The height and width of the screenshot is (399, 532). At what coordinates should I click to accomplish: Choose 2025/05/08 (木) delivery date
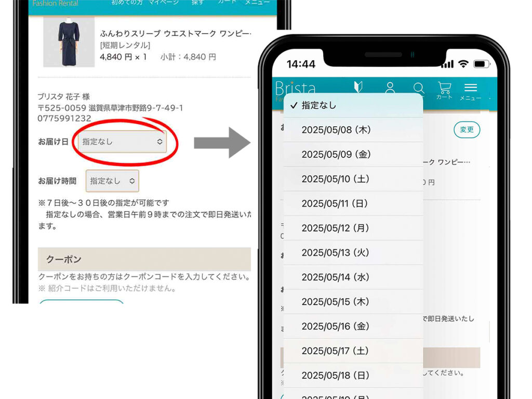[353, 130]
